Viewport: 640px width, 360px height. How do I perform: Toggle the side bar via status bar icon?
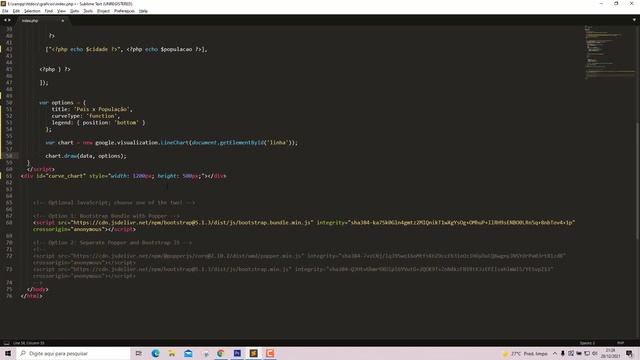click(6, 343)
